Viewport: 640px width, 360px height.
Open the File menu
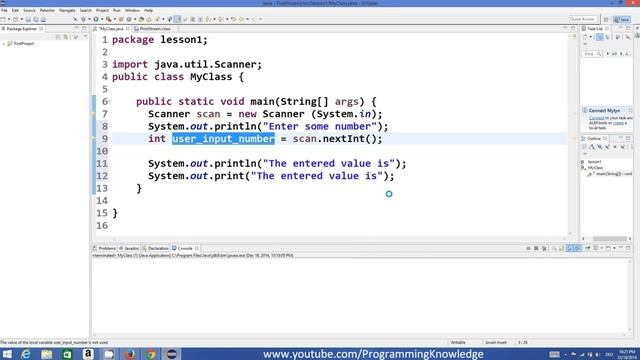point(4,10)
